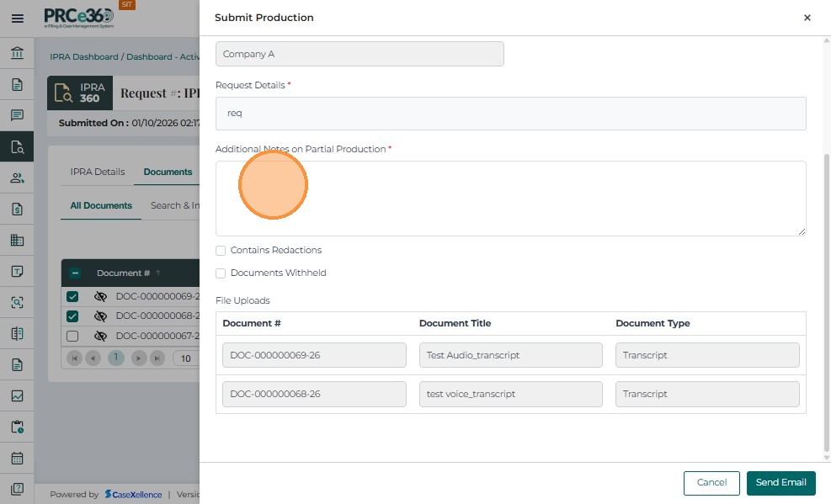Open the calendar sidebar icon
Viewport: 831px width, 504px height.
point(17,459)
